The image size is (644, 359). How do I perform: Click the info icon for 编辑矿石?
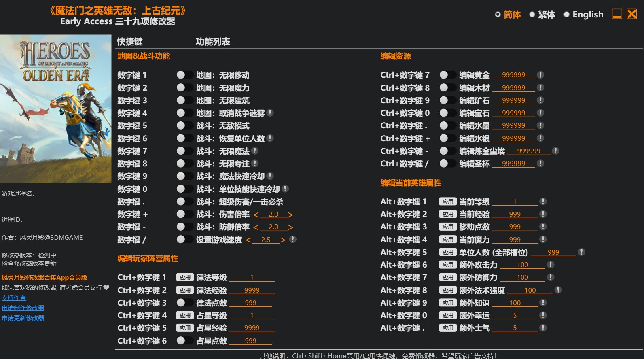(x=540, y=100)
